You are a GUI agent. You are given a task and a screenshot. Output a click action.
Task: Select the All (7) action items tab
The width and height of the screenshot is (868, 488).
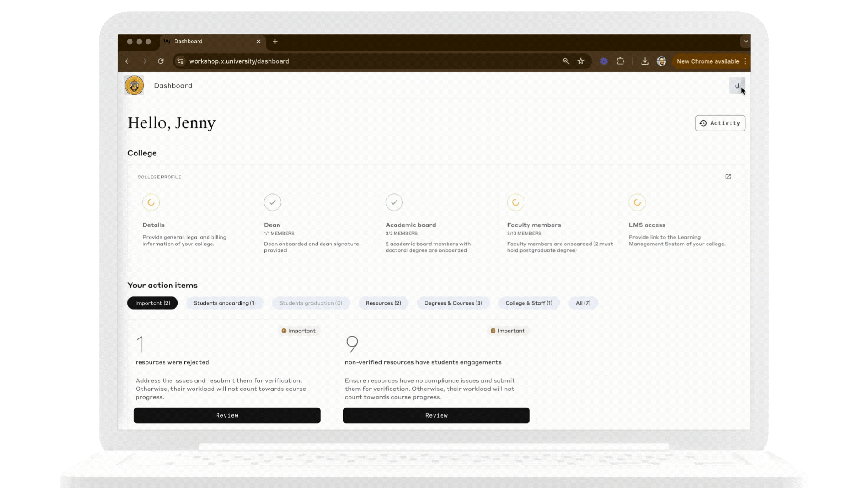(583, 303)
